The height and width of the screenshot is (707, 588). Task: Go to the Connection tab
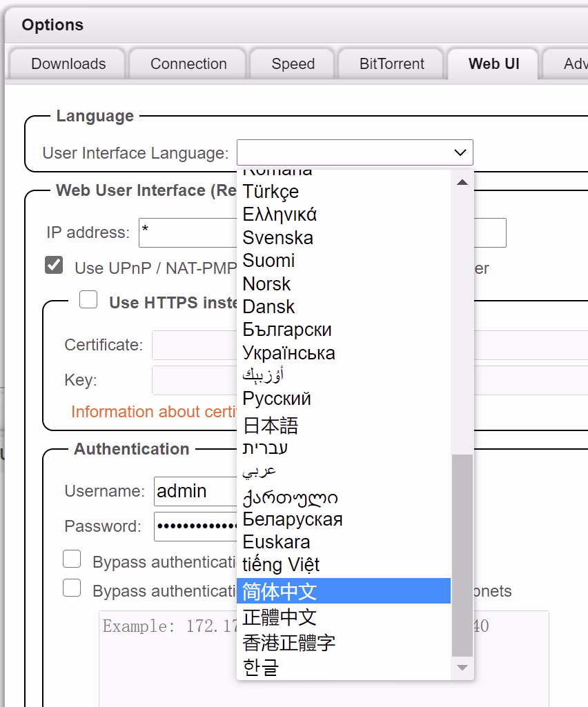click(x=188, y=64)
